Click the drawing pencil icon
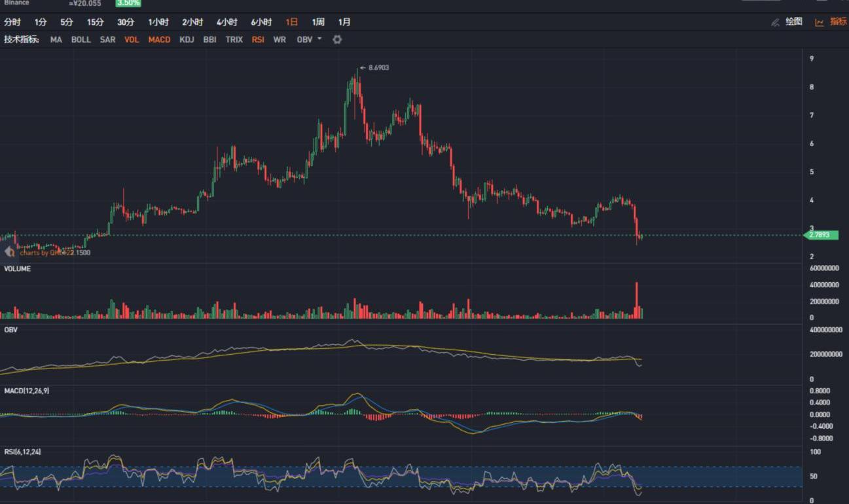This screenshot has width=849, height=504. click(x=776, y=22)
